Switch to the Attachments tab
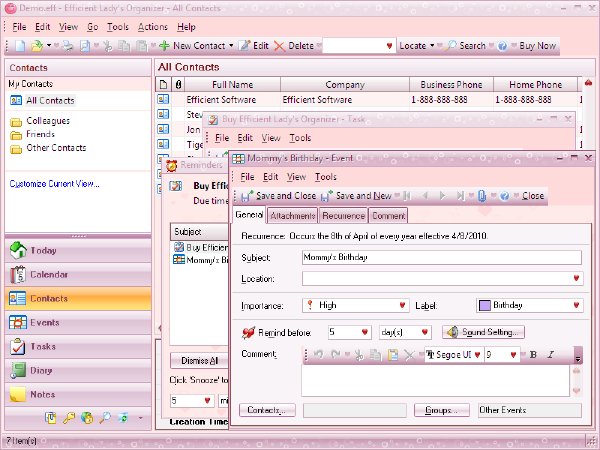Image resolution: width=600 pixels, height=450 pixels. click(x=293, y=216)
